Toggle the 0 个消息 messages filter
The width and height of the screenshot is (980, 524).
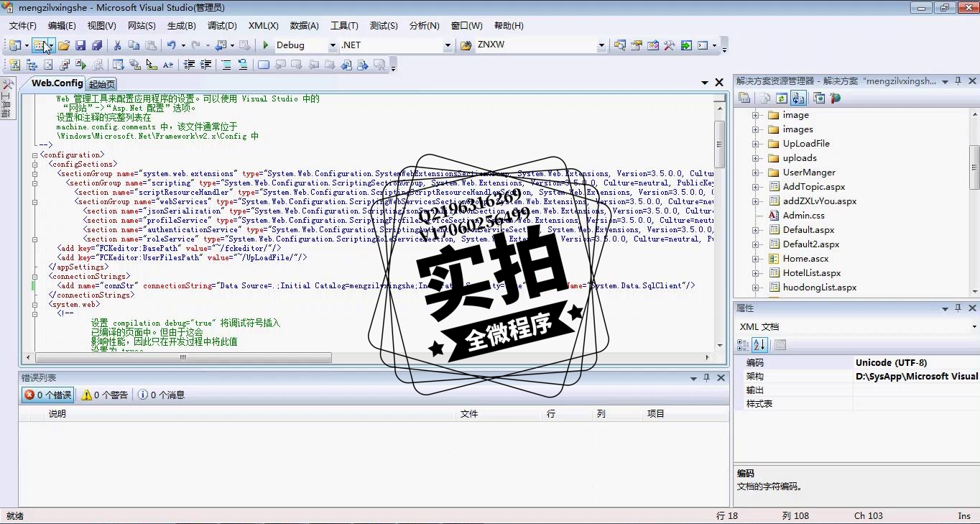click(161, 395)
